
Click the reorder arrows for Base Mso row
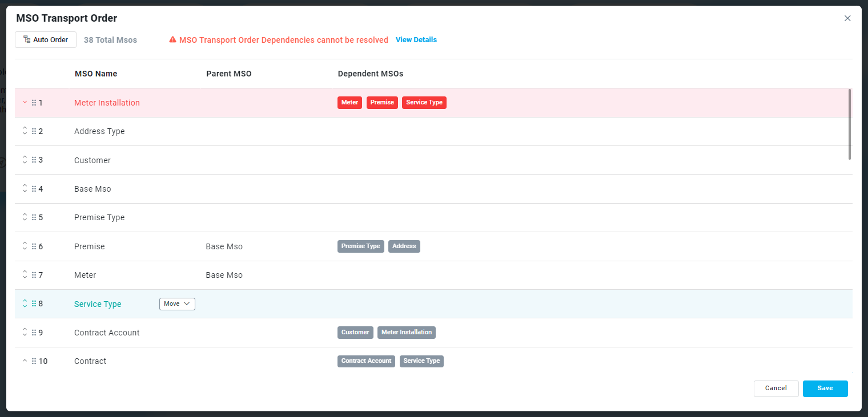pos(25,188)
